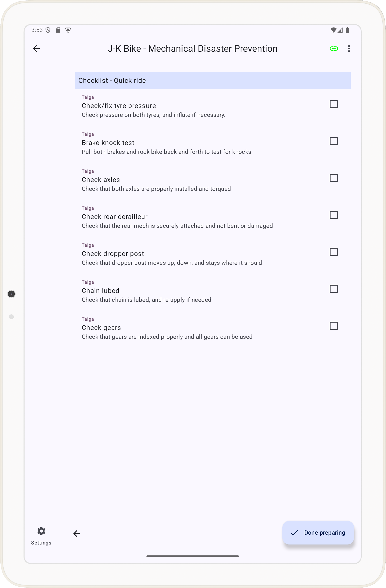This screenshot has height=588, width=386.
Task: Open the three-dot overflow menu
Action: (349, 49)
